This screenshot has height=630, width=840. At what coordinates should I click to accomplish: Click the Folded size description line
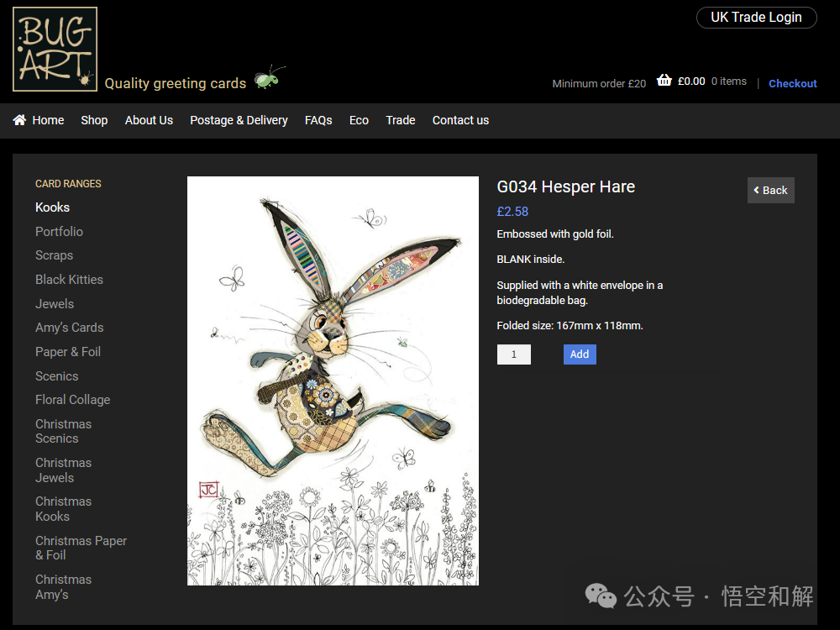click(570, 326)
